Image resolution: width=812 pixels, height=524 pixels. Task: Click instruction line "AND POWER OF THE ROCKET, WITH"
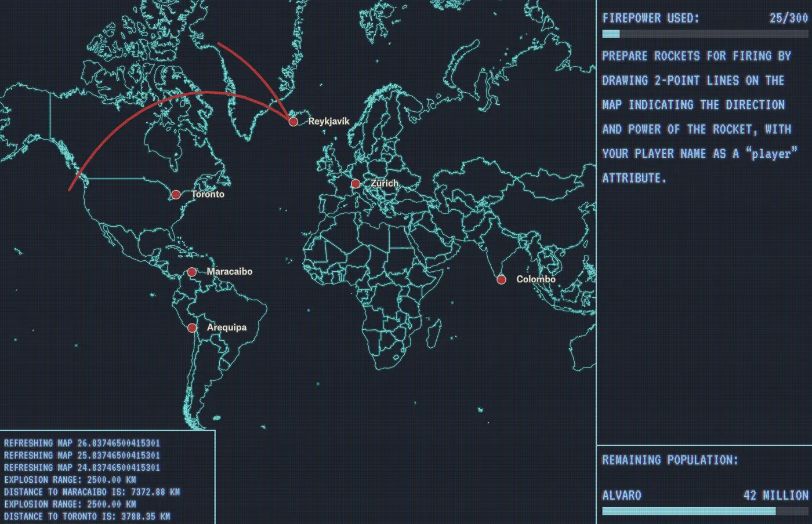pyautogui.click(x=697, y=129)
